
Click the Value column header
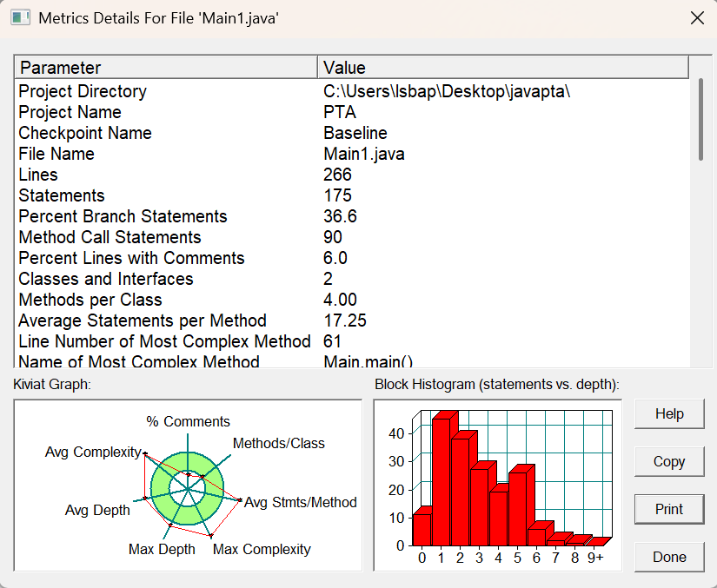[503, 68]
